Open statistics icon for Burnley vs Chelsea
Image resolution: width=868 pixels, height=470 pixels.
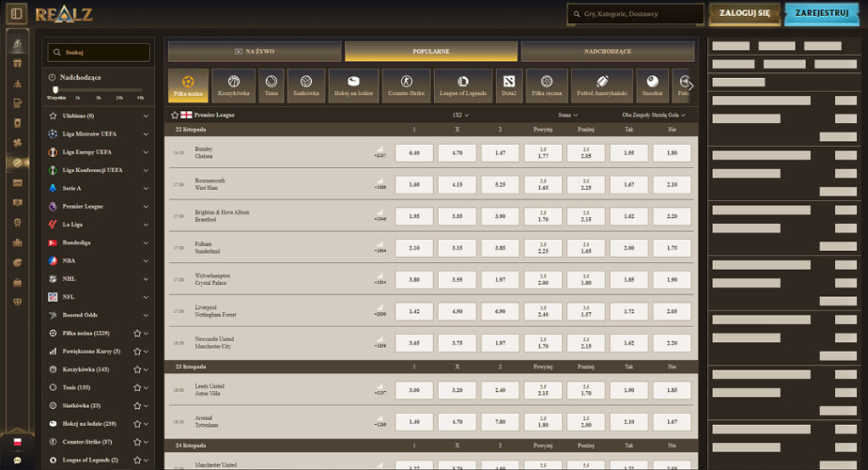(381, 149)
